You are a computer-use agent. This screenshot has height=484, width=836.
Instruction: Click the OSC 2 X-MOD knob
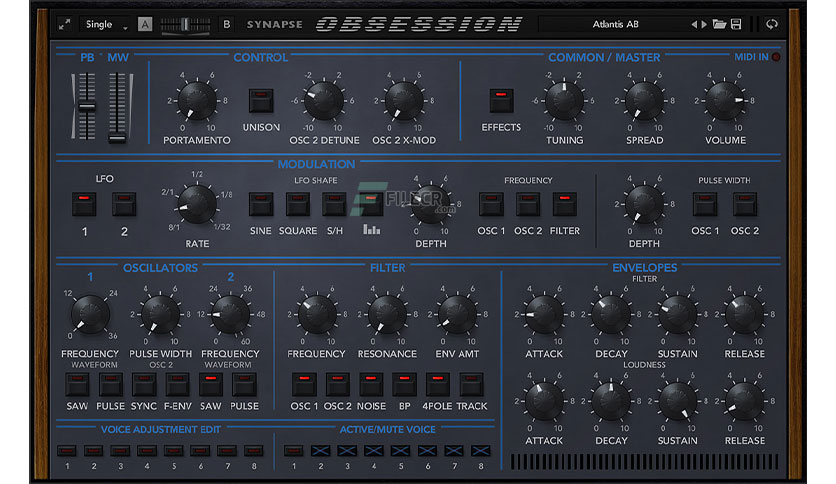(404, 101)
